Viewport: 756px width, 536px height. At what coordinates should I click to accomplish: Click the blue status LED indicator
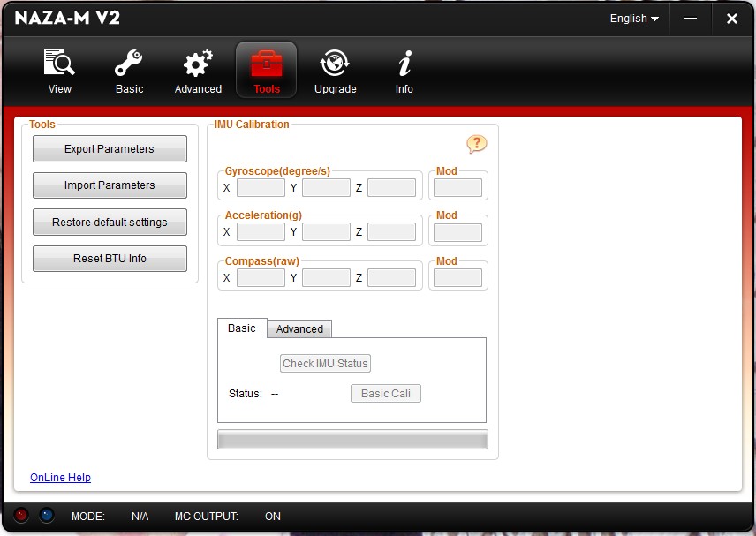pyautogui.click(x=47, y=516)
